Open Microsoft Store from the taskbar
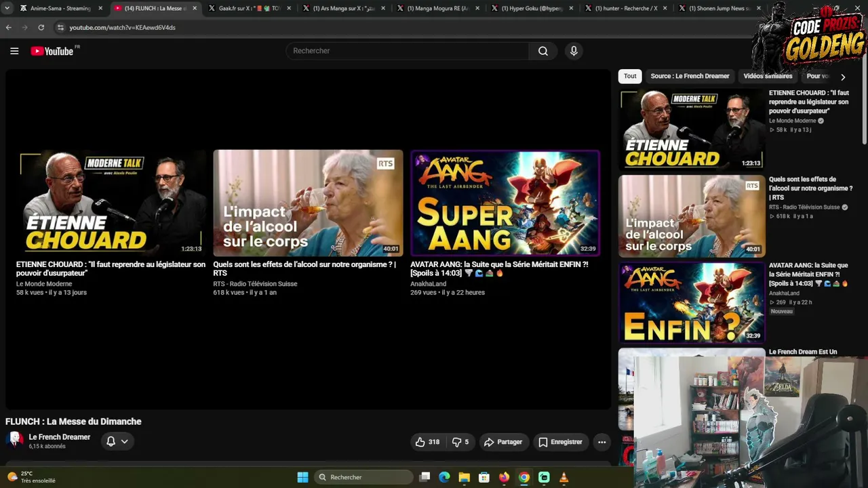The width and height of the screenshot is (868, 488). click(x=484, y=477)
